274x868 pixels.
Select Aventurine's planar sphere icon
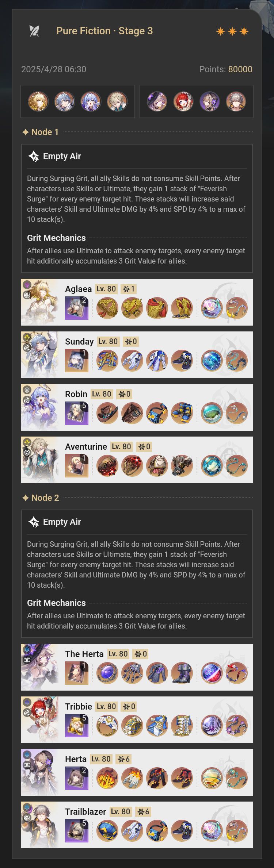point(212,466)
